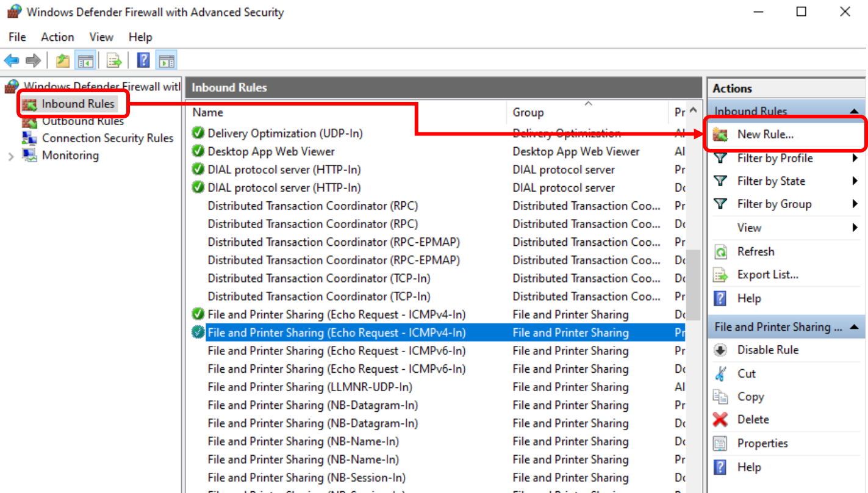Screen dimensions: 868x493
Task: Open Properties from the Actions pane
Action: [x=762, y=444]
